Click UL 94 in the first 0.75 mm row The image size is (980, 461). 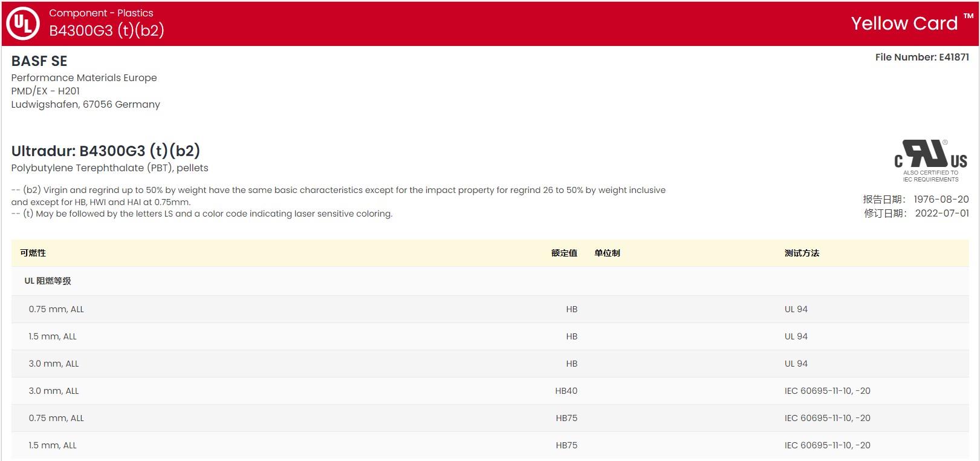point(796,309)
